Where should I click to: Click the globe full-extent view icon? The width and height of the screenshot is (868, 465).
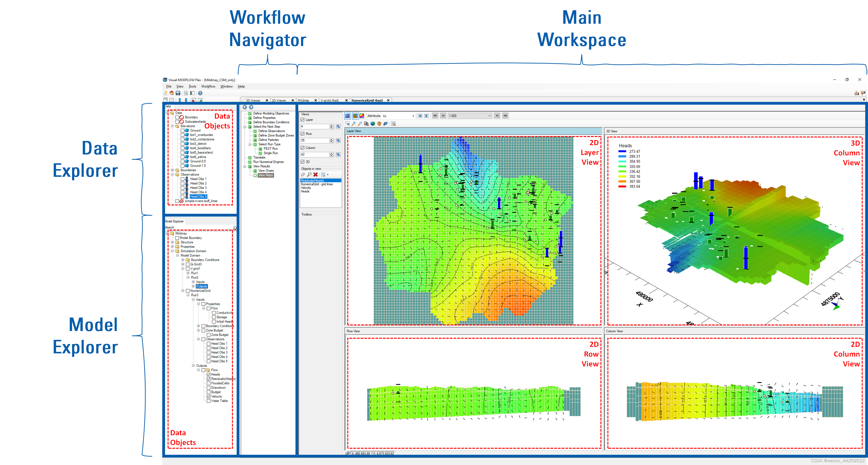373,124
